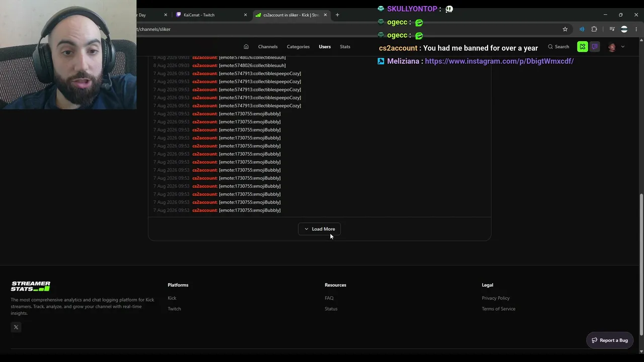Click the 'Resources' footer heading

(x=336, y=285)
